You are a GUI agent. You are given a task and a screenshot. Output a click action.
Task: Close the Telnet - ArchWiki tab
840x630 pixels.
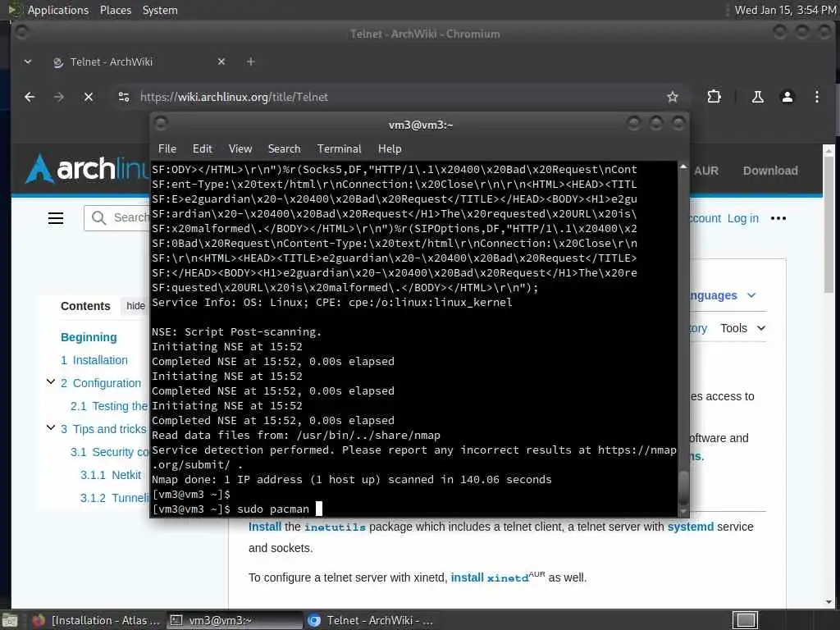pyautogui.click(x=221, y=62)
